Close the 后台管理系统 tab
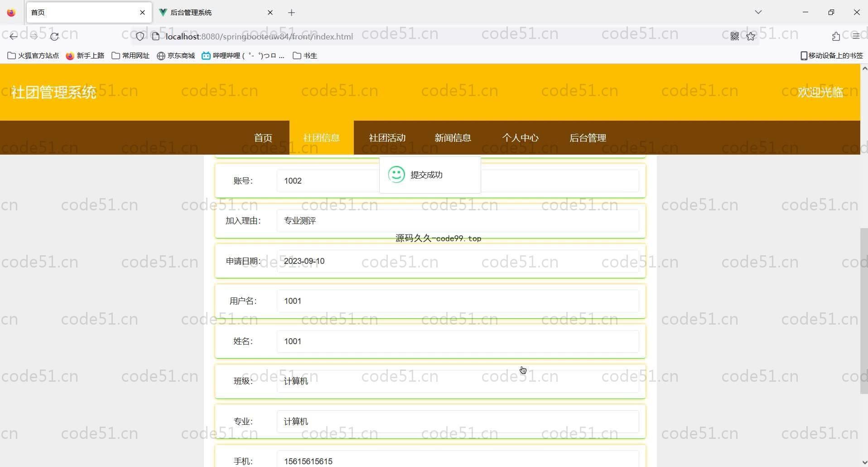The image size is (868, 467). click(270, 13)
